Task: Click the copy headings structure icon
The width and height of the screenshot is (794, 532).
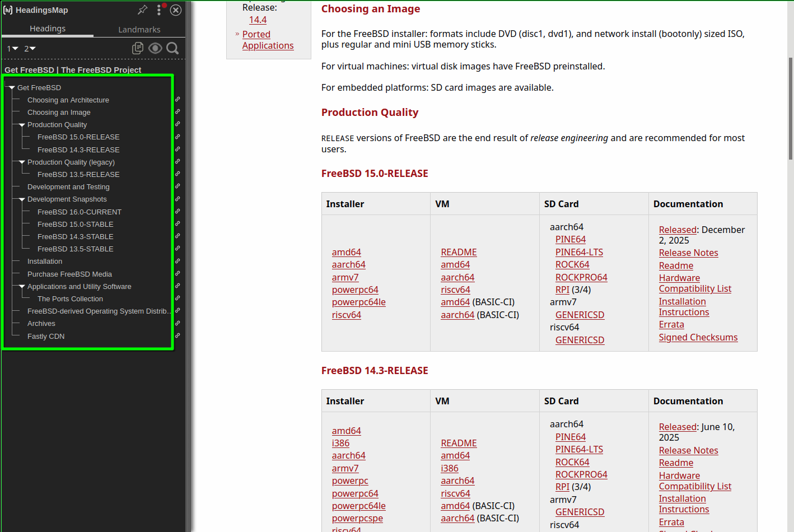Action: tap(138, 48)
